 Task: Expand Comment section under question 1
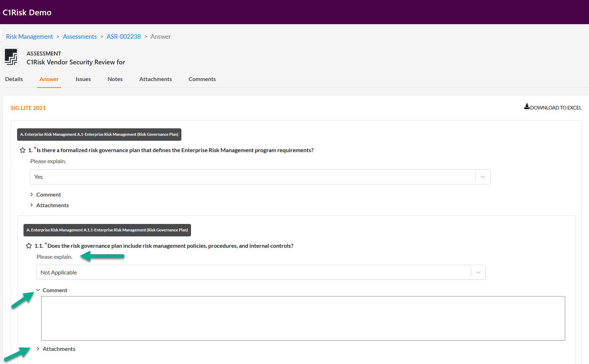click(x=46, y=195)
